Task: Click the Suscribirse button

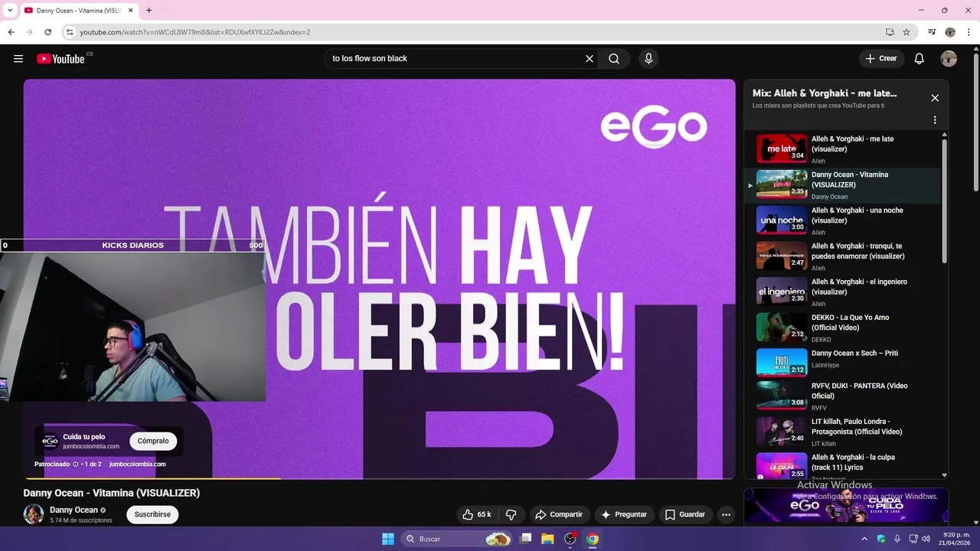Action: (152, 514)
